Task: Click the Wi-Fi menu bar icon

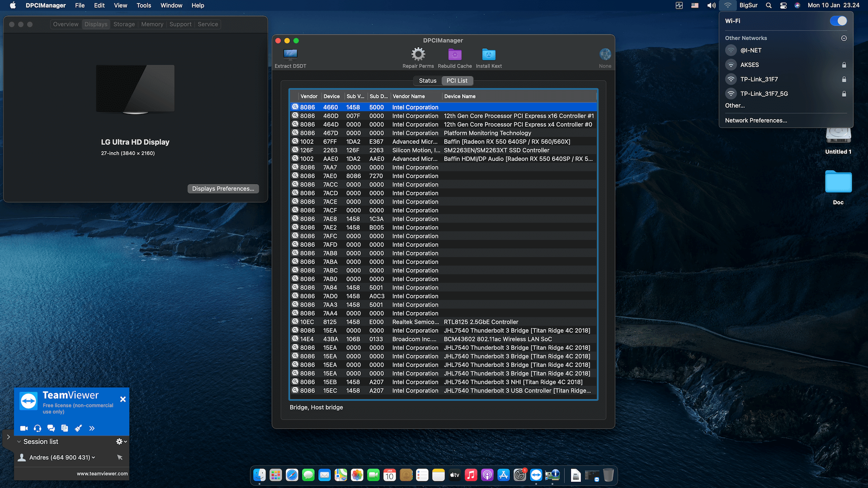Action: tap(728, 5)
